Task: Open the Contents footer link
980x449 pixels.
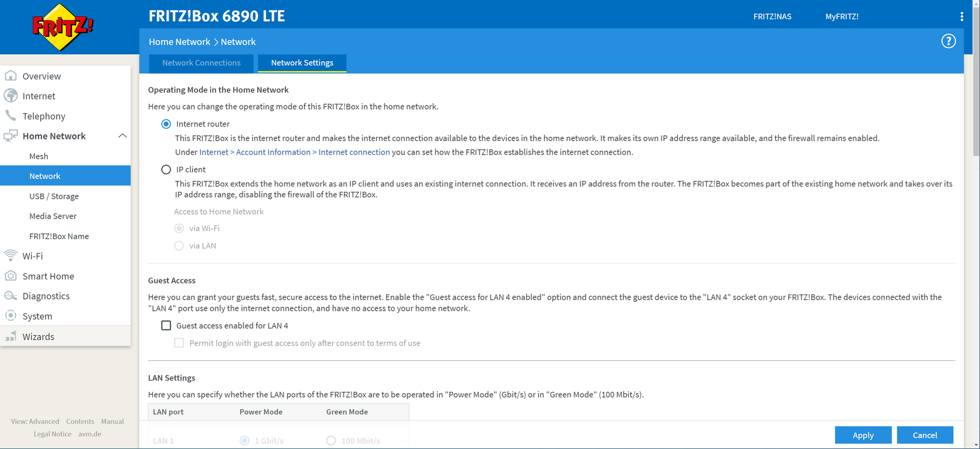Action: click(x=80, y=421)
